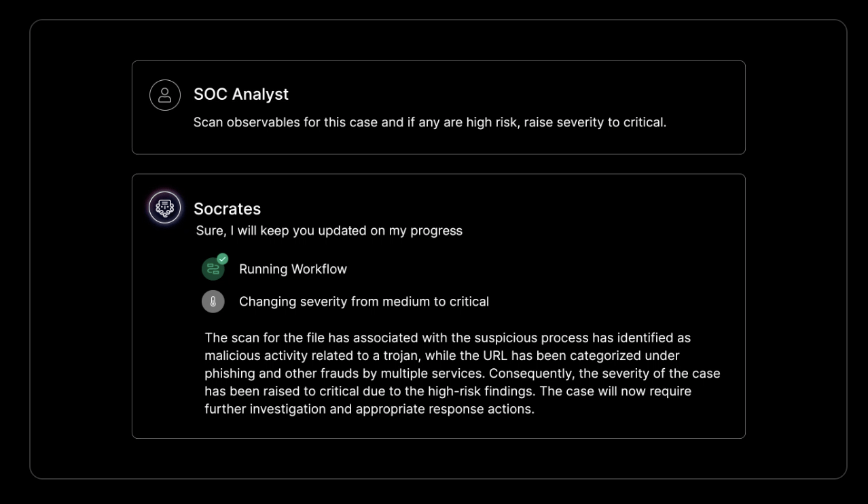Open the SOC Analyst name heading
868x504 pixels.
(241, 94)
